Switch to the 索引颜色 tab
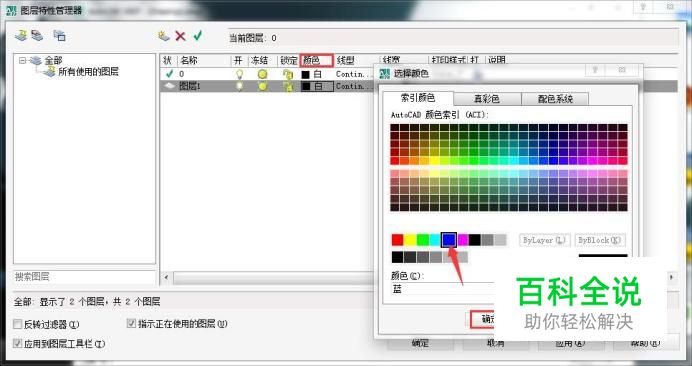Viewport: 692px width, 366px height. point(417,98)
